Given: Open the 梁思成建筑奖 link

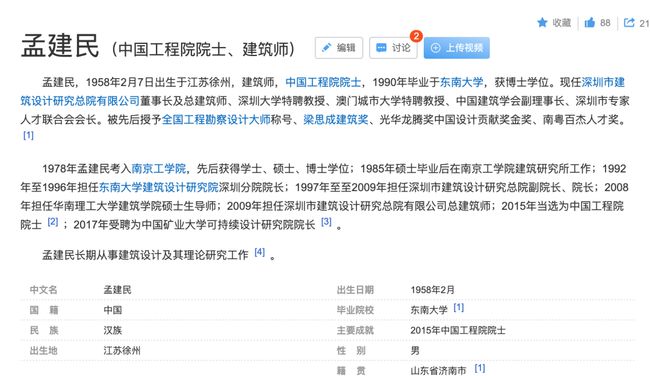Looking at the screenshot, I should point(335,119).
